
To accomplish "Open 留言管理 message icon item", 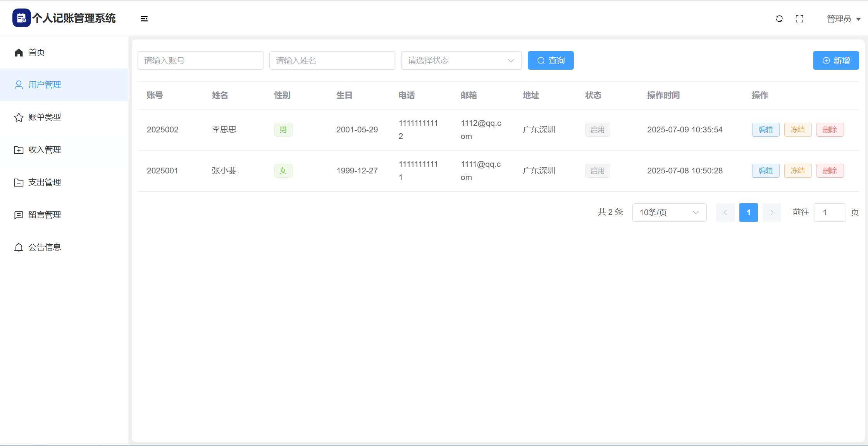I will [44, 215].
